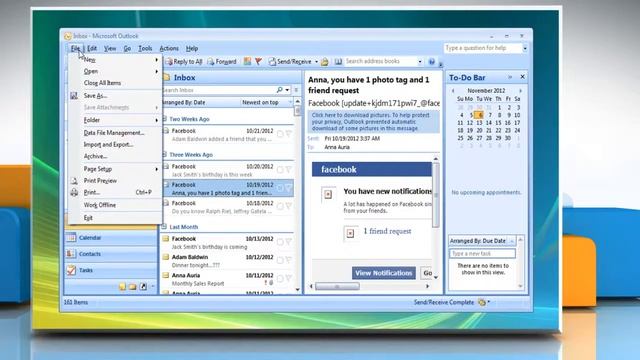Choose Archive... from File menu
640x360 pixels.
tap(95, 156)
